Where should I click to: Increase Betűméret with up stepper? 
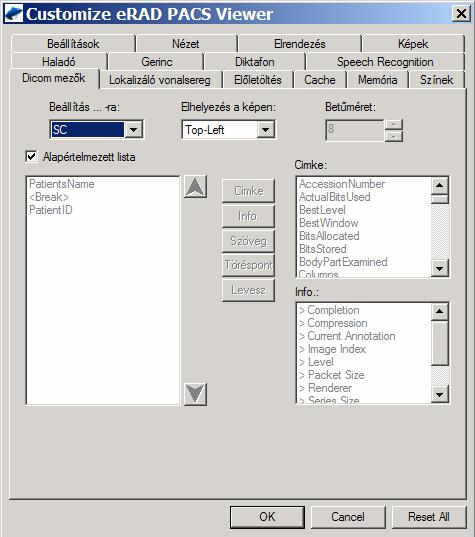[x=394, y=124]
